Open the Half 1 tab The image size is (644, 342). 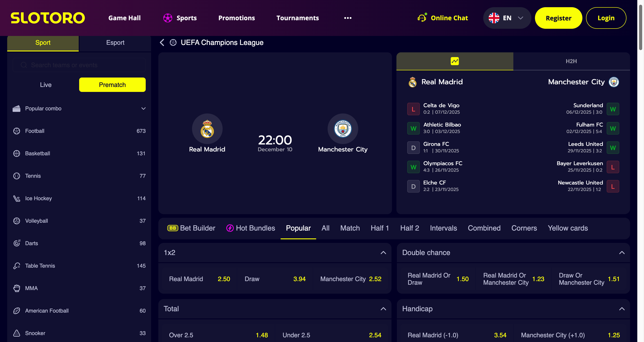coord(380,228)
